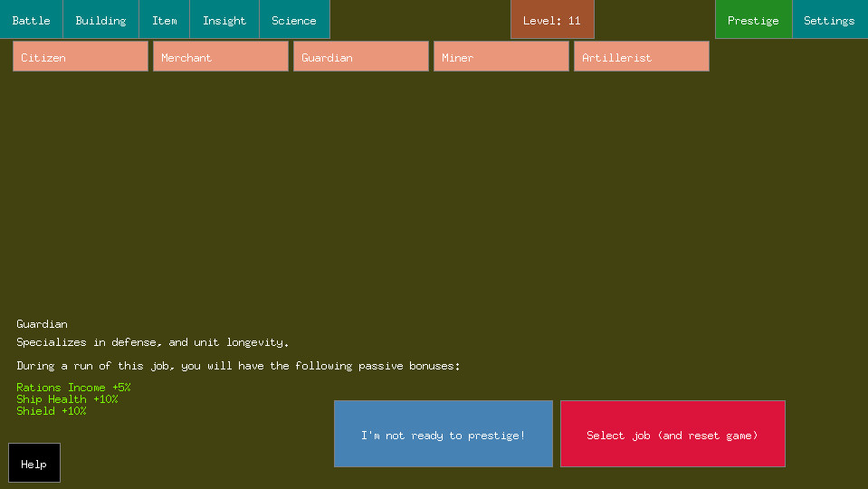
Task: Open the Battle tab
Action: [31, 20]
